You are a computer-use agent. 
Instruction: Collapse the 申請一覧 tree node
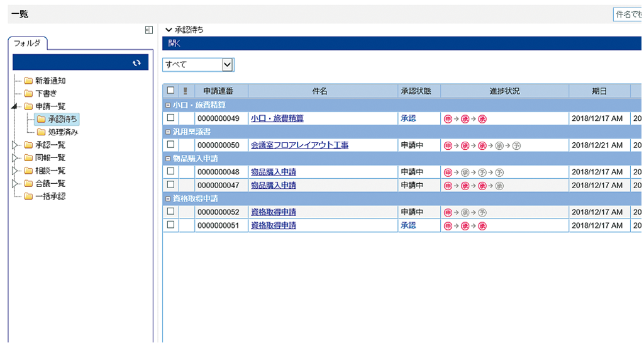click(14, 106)
